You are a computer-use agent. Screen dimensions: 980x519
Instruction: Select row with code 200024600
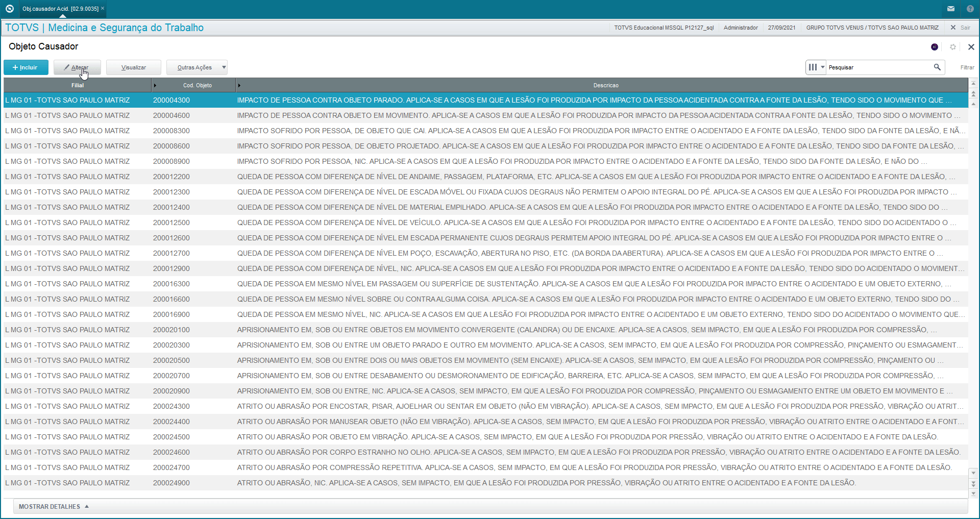pos(485,452)
